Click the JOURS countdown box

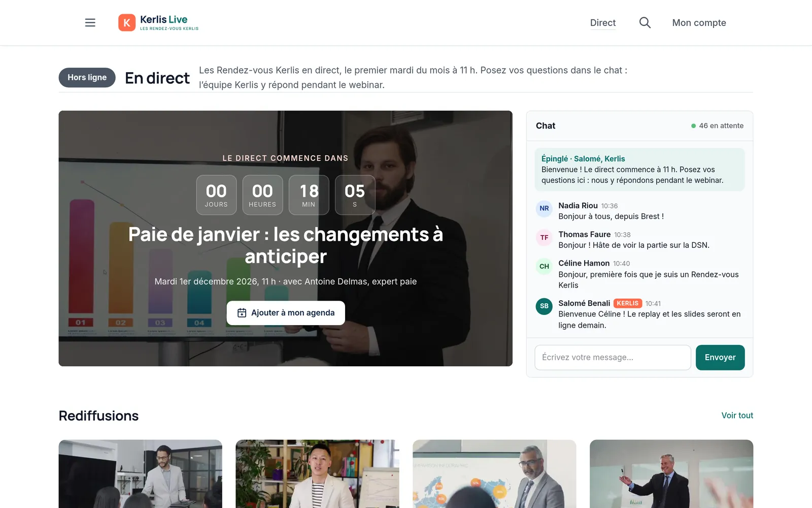(216, 195)
